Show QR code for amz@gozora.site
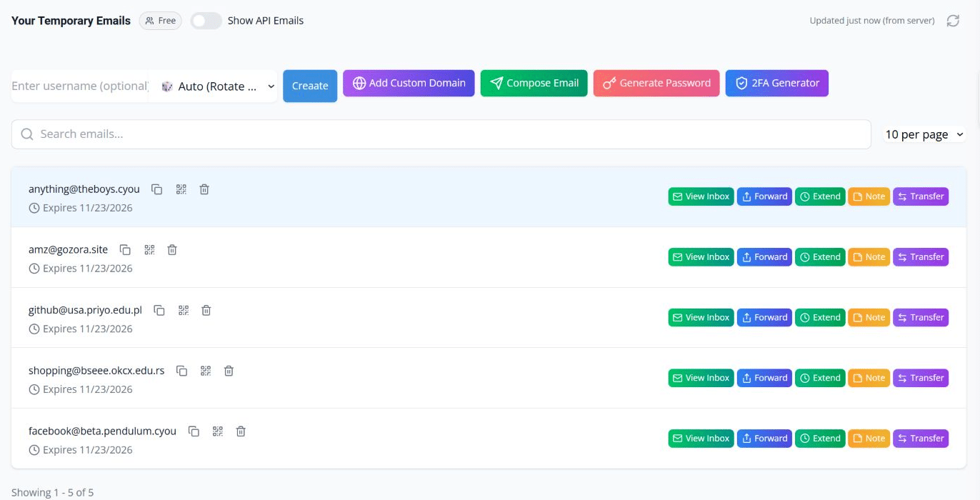 [149, 250]
